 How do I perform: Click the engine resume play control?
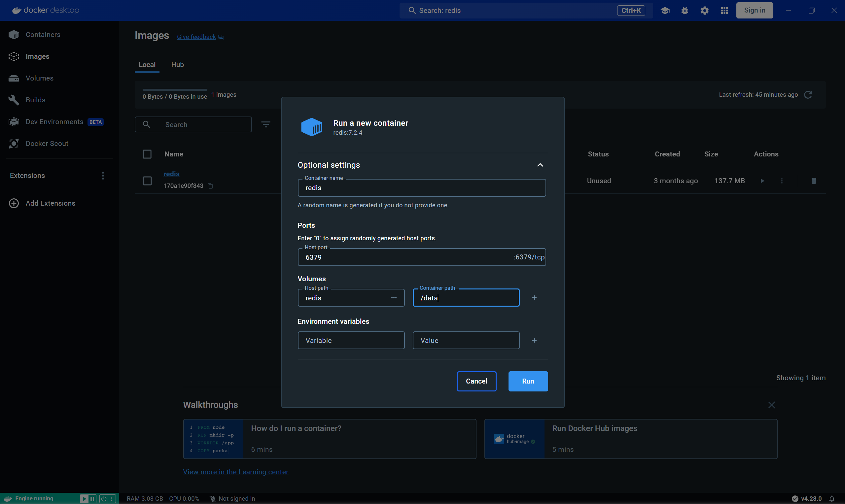point(84,499)
